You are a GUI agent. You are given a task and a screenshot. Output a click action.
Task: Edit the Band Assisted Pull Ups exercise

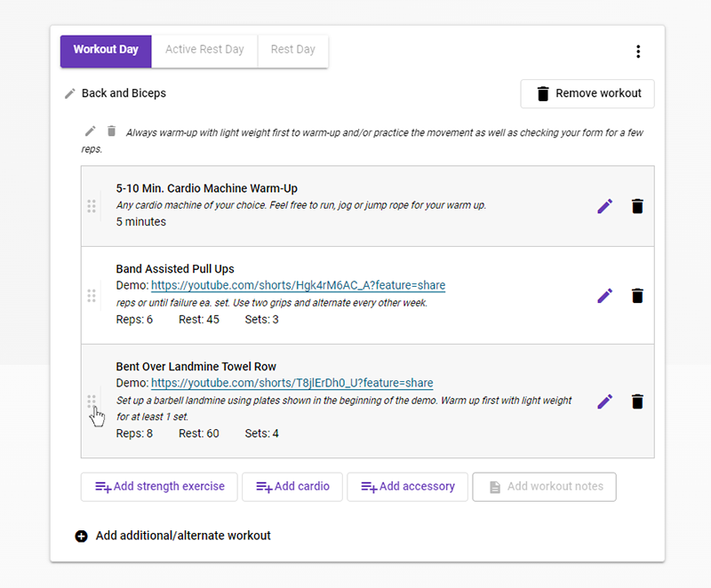pos(605,296)
